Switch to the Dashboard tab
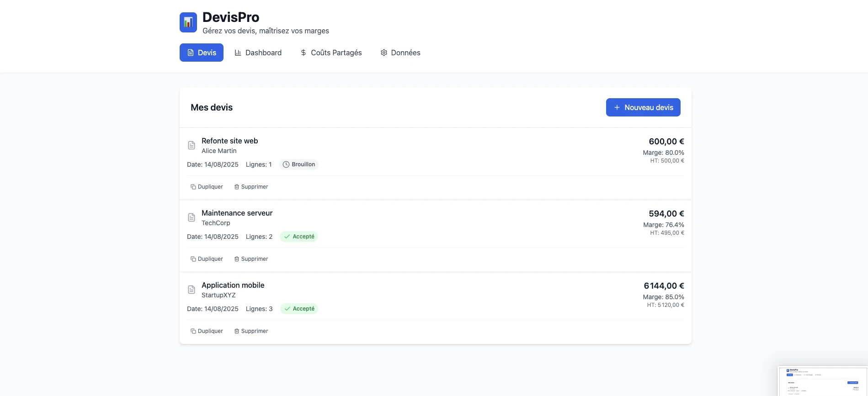Screen dimensions: 868x396 (258, 53)
